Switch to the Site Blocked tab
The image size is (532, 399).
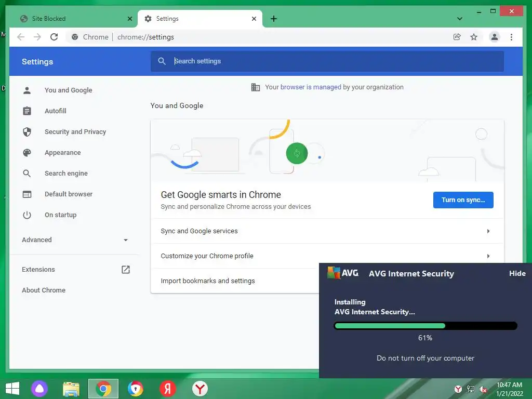click(75, 19)
